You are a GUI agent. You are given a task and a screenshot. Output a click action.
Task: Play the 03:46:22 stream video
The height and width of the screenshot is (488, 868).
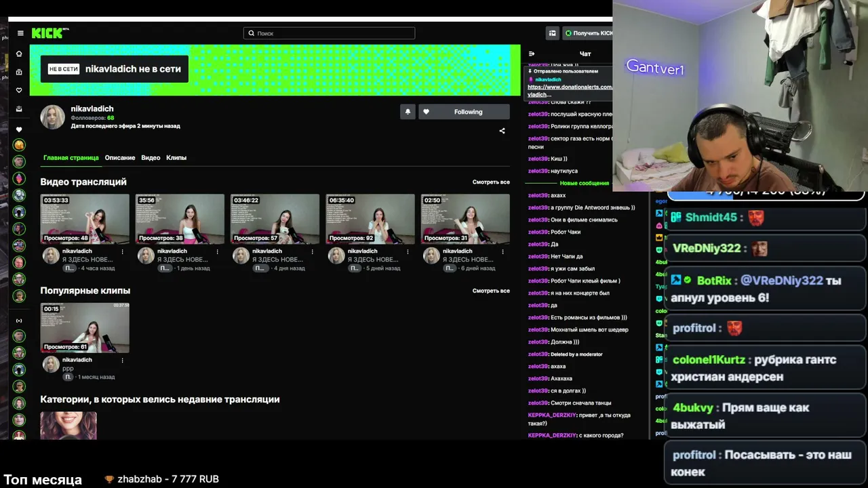275,219
